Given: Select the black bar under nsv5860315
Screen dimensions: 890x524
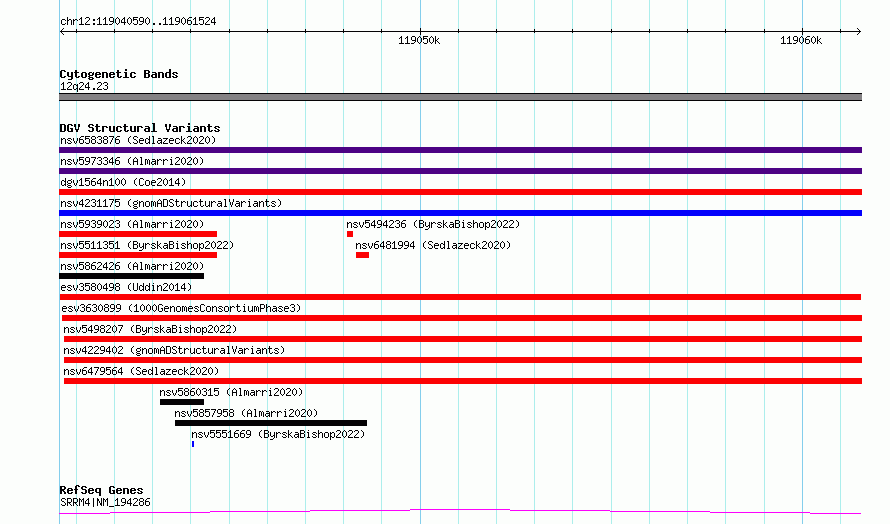Looking at the screenshot, I should click(x=182, y=402).
